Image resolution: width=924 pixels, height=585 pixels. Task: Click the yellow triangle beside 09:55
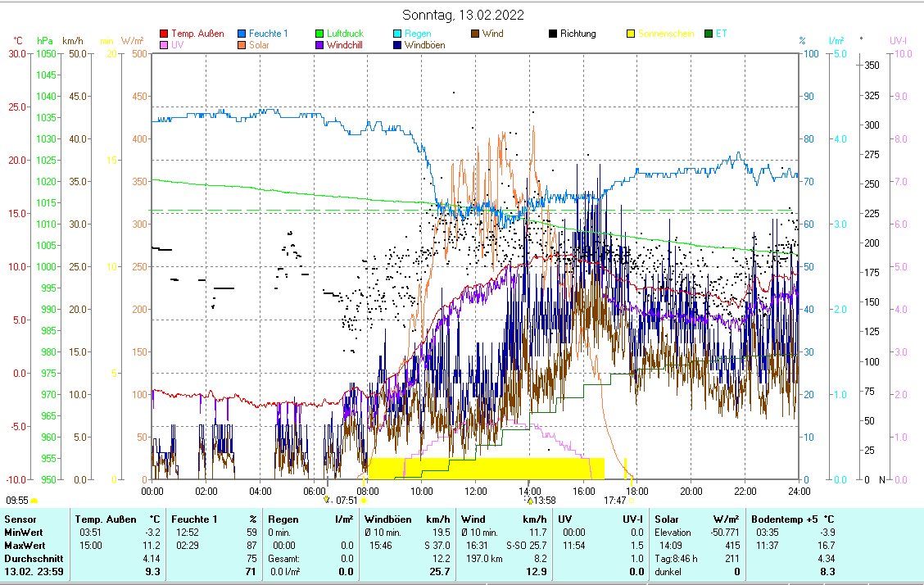pos(34,500)
